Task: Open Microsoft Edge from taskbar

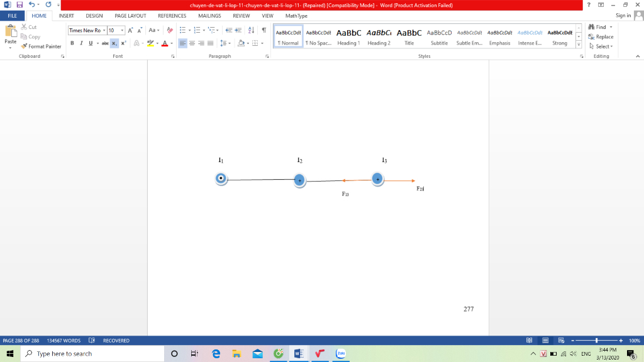Action: point(216,353)
